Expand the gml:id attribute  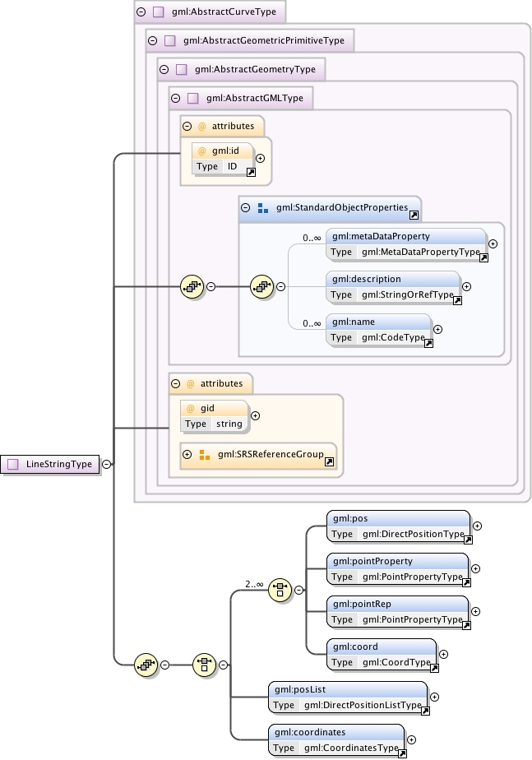point(260,159)
